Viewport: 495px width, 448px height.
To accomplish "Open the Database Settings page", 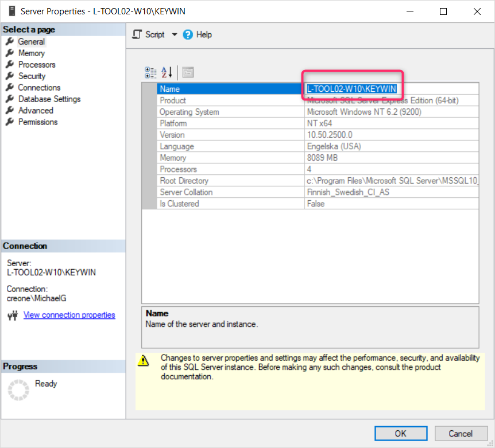I will pyautogui.click(x=49, y=99).
